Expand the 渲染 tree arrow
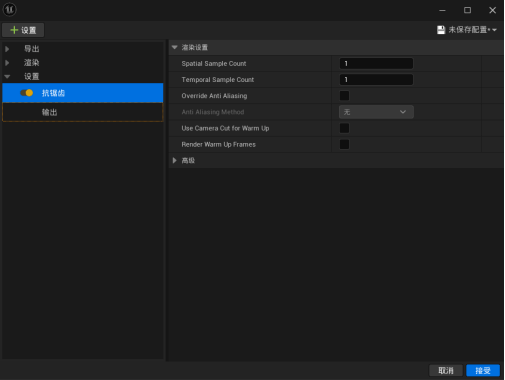Viewport: 505px width, 380px height. click(x=7, y=63)
